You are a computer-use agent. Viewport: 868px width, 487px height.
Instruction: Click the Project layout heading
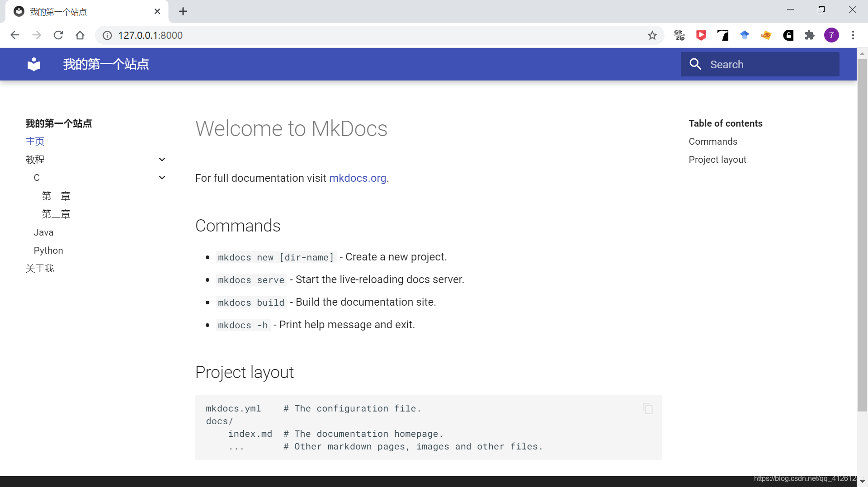coord(245,373)
